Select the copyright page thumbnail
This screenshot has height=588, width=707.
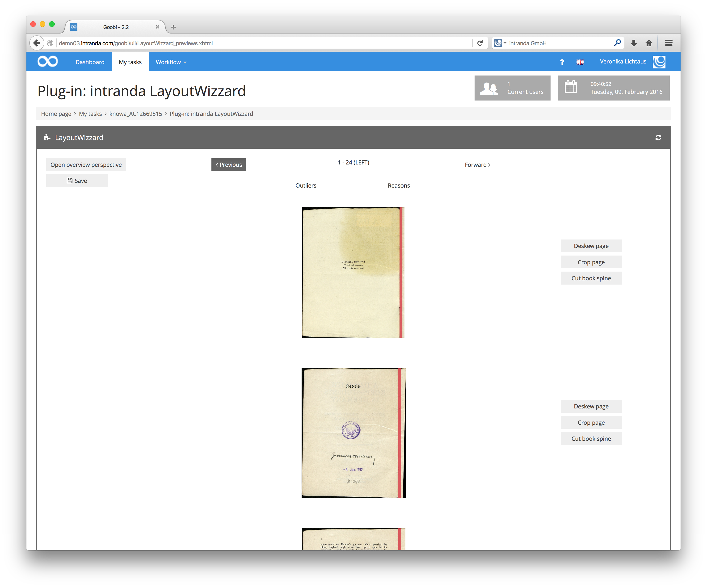point(353,272)
